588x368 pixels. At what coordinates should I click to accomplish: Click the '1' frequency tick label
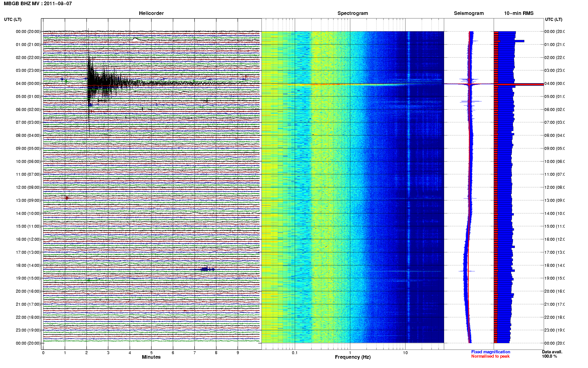[x=350, y=353]
